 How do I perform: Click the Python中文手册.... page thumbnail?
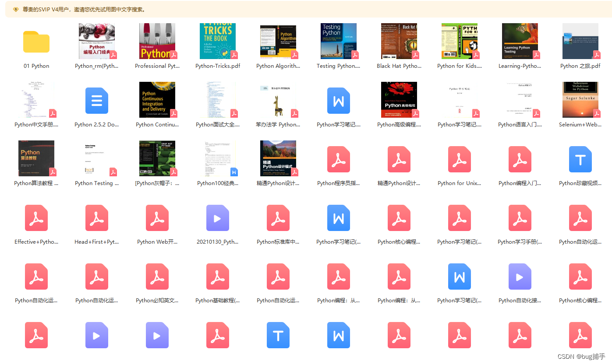pyautogui.click(x=36, y=100)
